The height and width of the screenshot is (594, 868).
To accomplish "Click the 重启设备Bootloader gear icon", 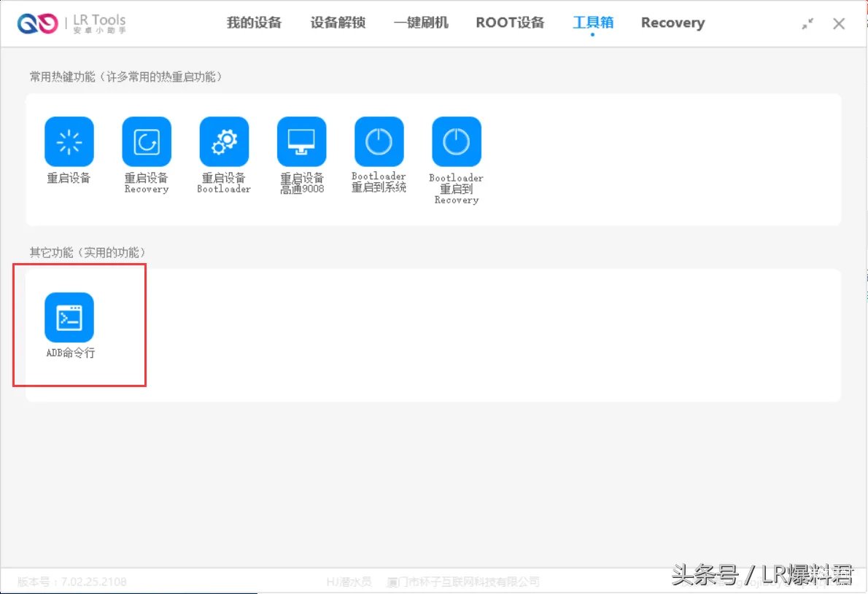I will (x=224, y=141).
